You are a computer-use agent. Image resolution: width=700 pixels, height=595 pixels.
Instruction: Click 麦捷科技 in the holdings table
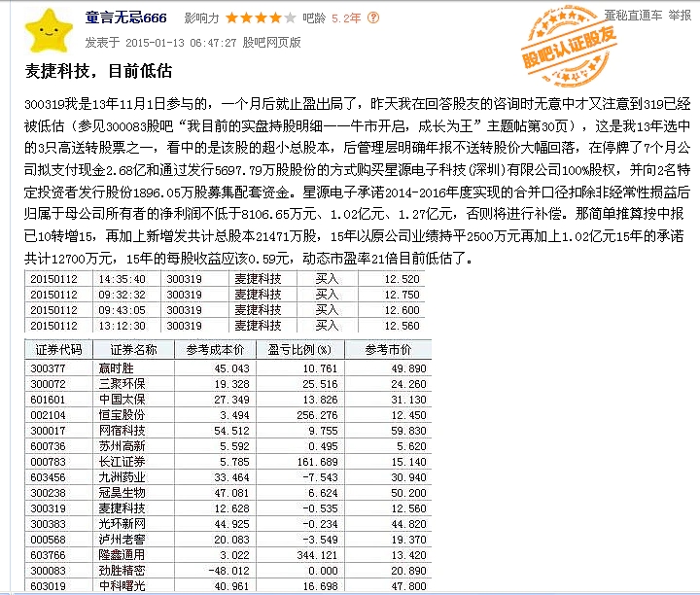(122, 508)
